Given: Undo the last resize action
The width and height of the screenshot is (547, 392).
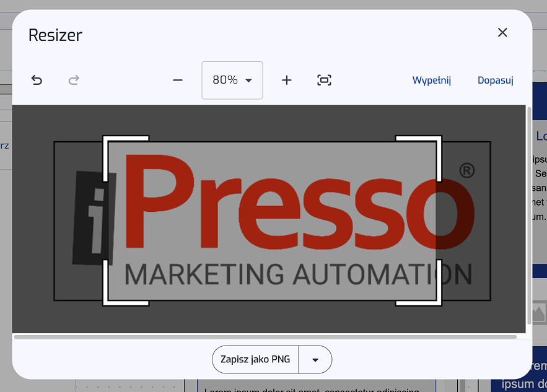Looking at the screenshot, I should 37,80.
